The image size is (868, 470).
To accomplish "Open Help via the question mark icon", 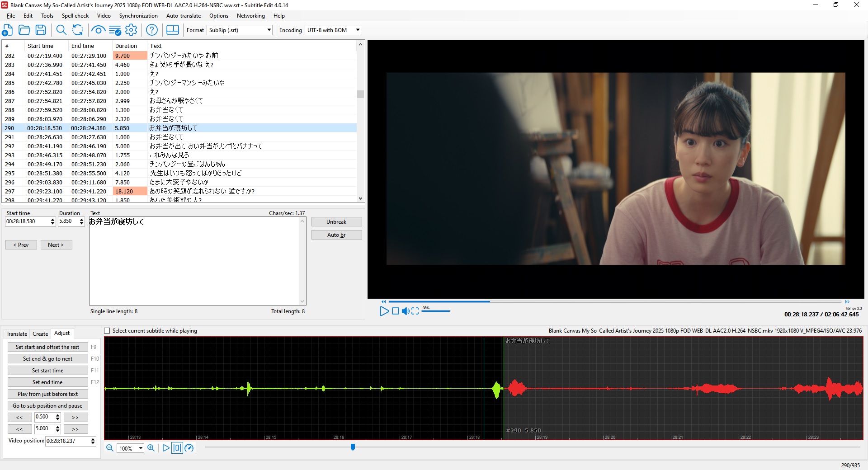I will (x=152, y=30).
